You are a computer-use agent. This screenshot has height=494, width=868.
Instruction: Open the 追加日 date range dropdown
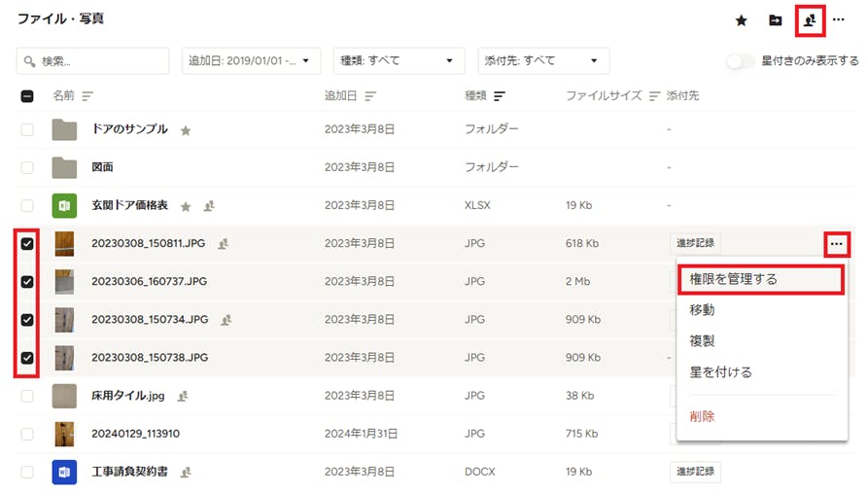click(252, 61)
